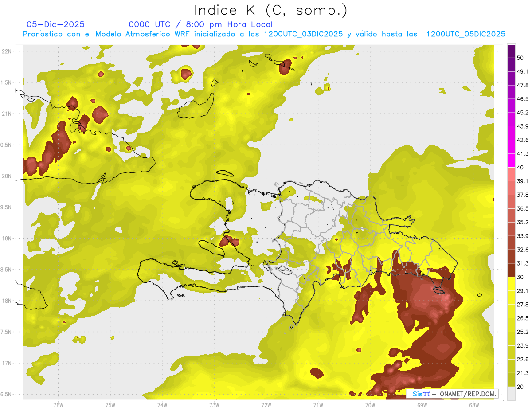Click the '50' value on color scale

(x=520, y=58)
